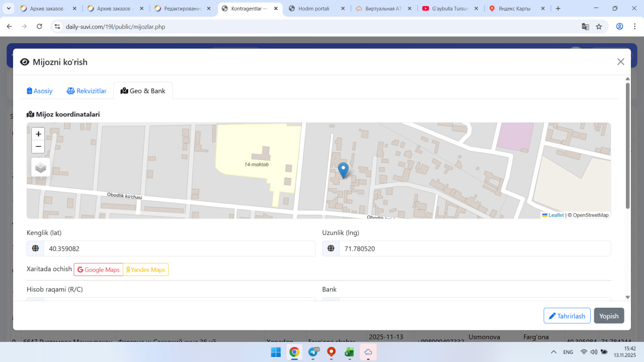The width and height of the screenshot is (644, 362).
Task: Open Telegram from the taskbar
Action: pyautogui.click(x=313, y=352)
